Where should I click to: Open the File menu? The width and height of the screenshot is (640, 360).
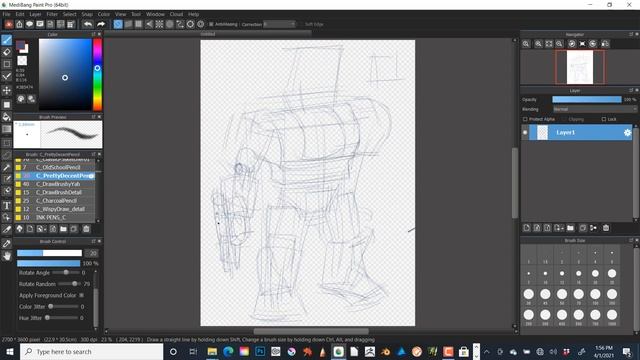pos(7,14)
